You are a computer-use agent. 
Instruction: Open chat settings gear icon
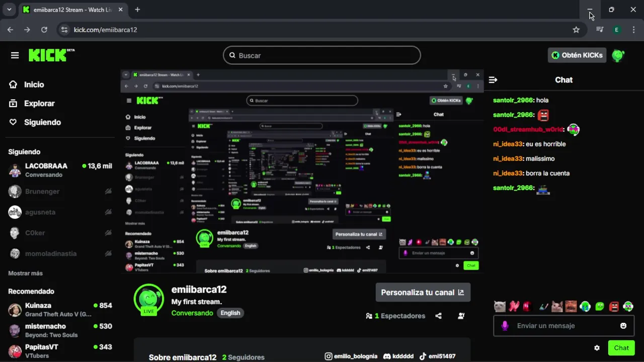click(597, 348)
